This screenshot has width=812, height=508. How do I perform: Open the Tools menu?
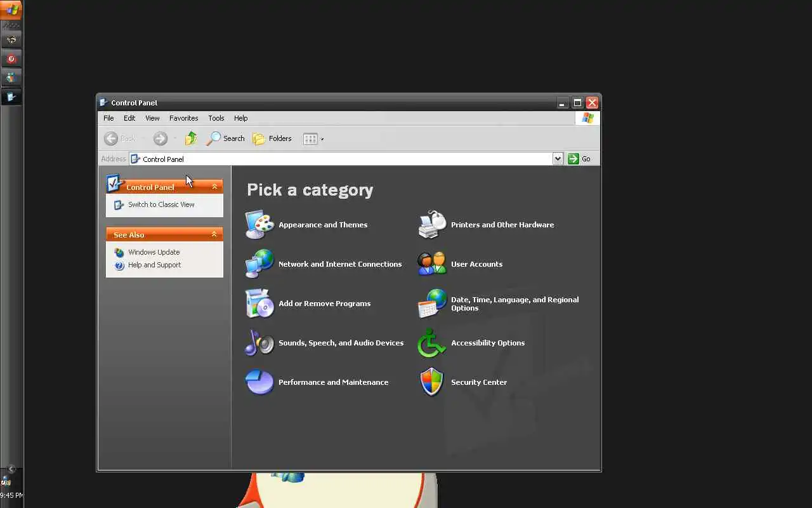click(x=216, y=118)
